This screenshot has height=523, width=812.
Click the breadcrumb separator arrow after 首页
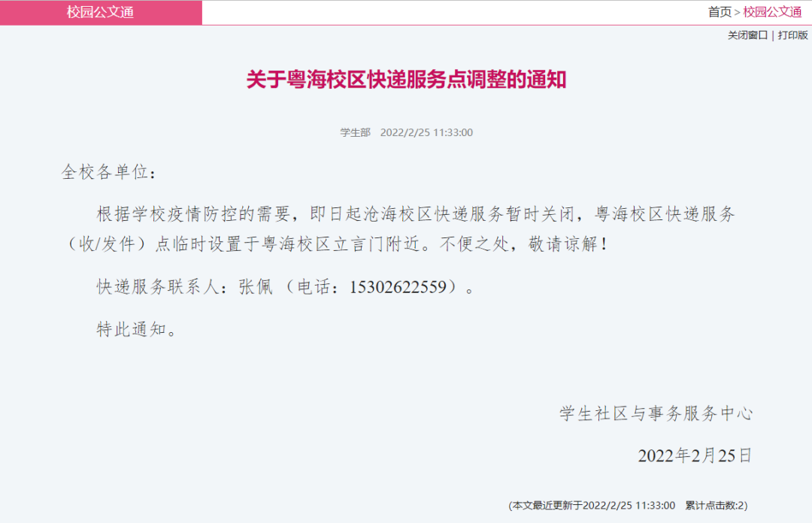(x=738, y=13)
